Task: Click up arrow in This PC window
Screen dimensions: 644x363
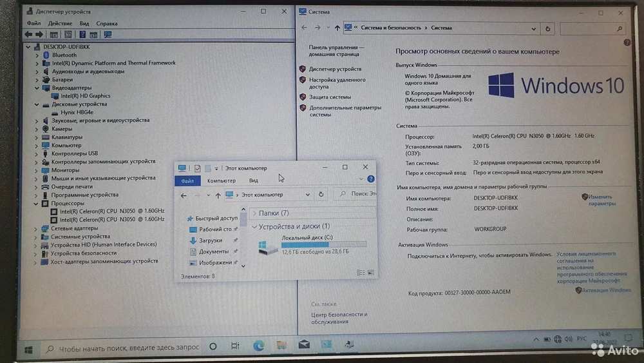Action: point(218,195)
